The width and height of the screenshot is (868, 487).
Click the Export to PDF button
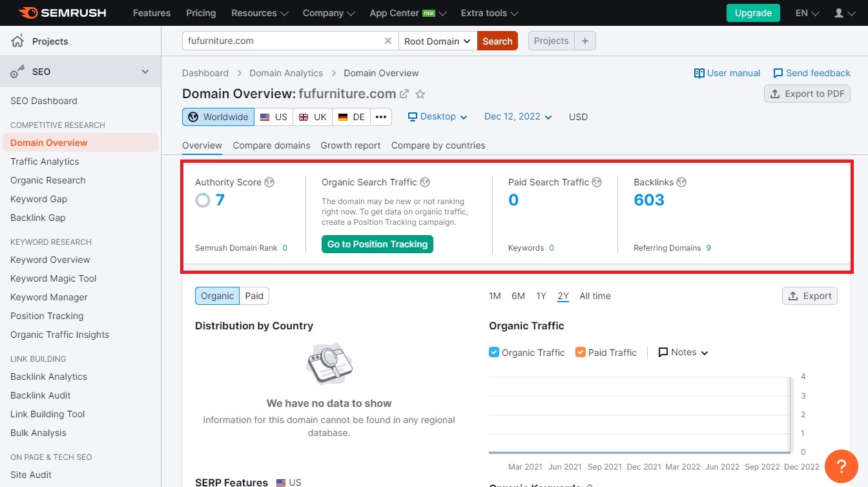[x=807, y=94]
